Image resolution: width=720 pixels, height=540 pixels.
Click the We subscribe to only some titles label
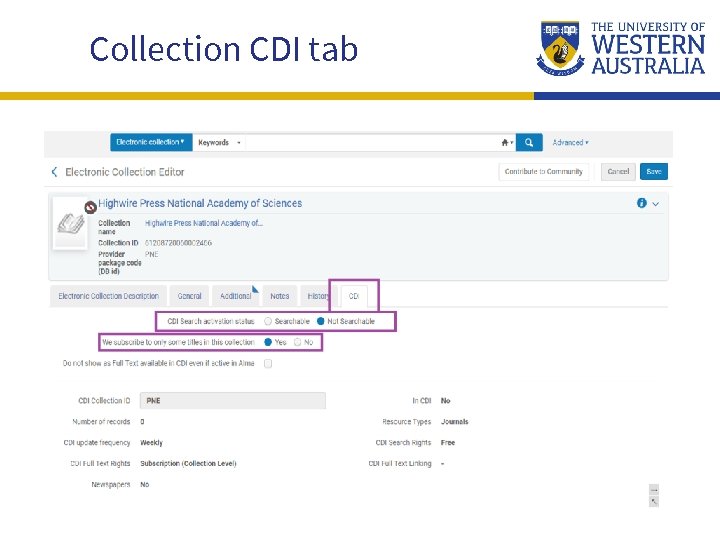(x=178, y=342)
